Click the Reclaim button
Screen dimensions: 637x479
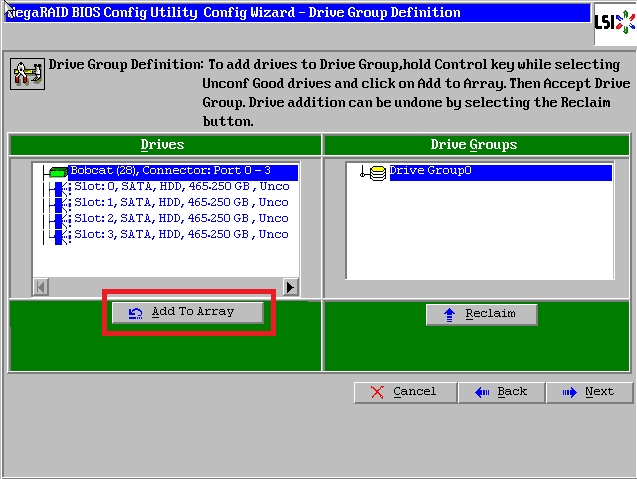(481, 314)
